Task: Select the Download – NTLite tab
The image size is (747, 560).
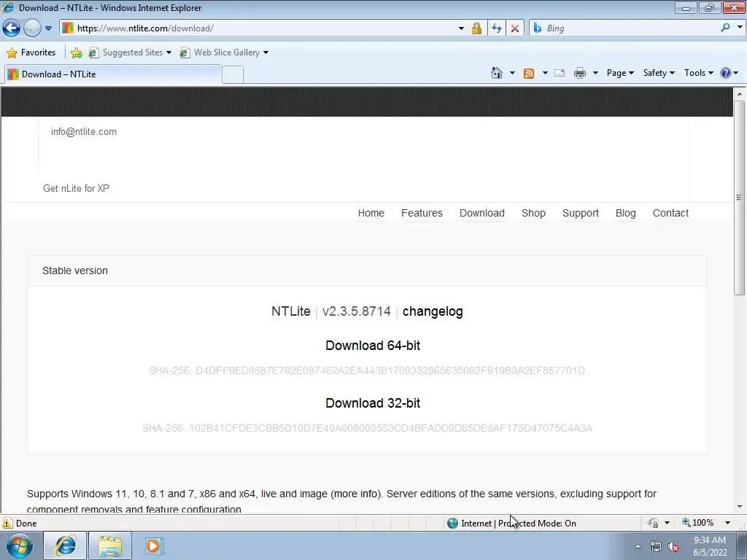Action: (x=112, y=74)
